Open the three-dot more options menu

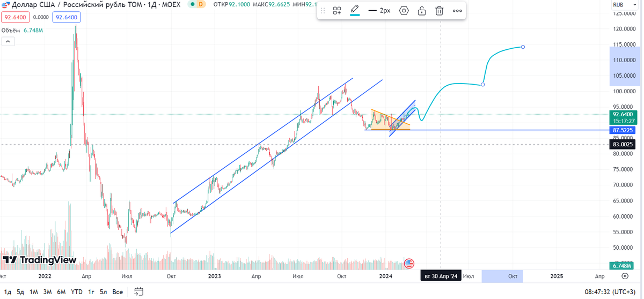click(x=457, y=10)
